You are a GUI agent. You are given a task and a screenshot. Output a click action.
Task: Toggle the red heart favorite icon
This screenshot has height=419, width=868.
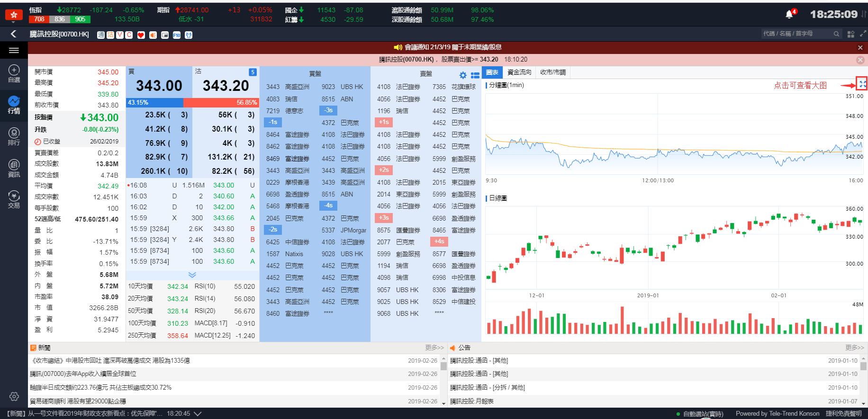tap(141, 35)
